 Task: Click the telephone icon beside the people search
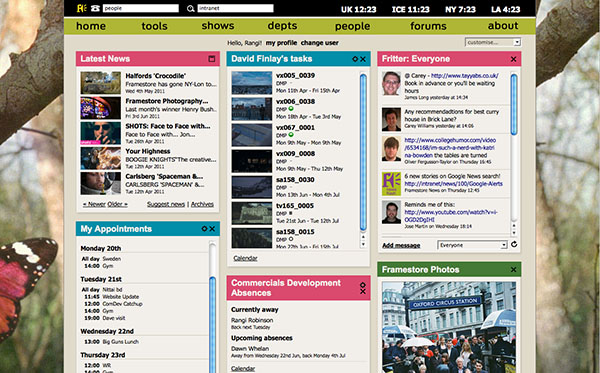pyautogui.click(x=95, y=8)
